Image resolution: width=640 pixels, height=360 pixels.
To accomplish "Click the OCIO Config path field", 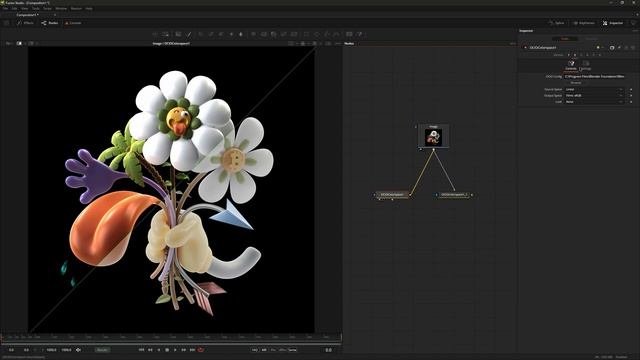I will [x=594, y=76].
